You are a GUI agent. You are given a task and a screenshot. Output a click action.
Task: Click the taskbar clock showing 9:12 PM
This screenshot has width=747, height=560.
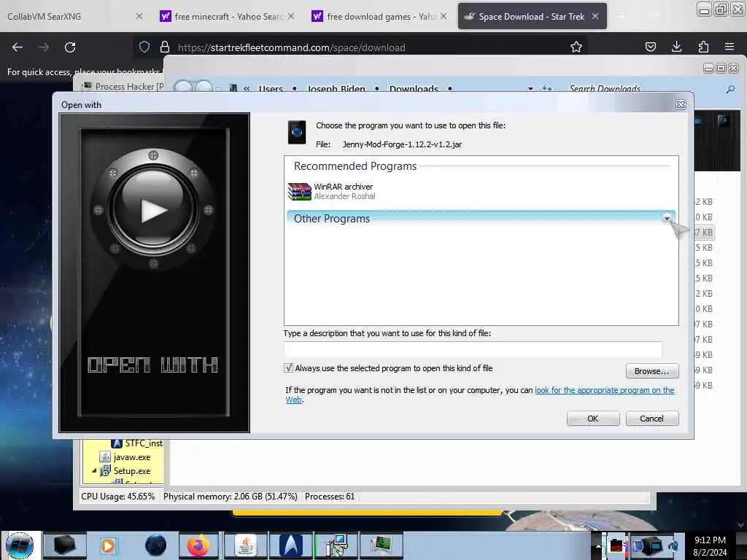[710, 546]
